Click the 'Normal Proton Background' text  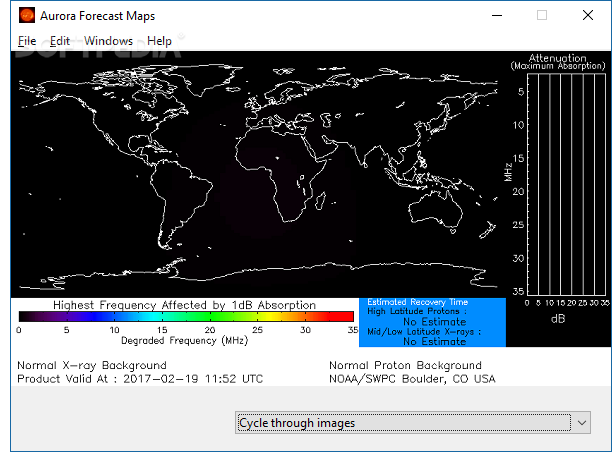pos(405,365)
